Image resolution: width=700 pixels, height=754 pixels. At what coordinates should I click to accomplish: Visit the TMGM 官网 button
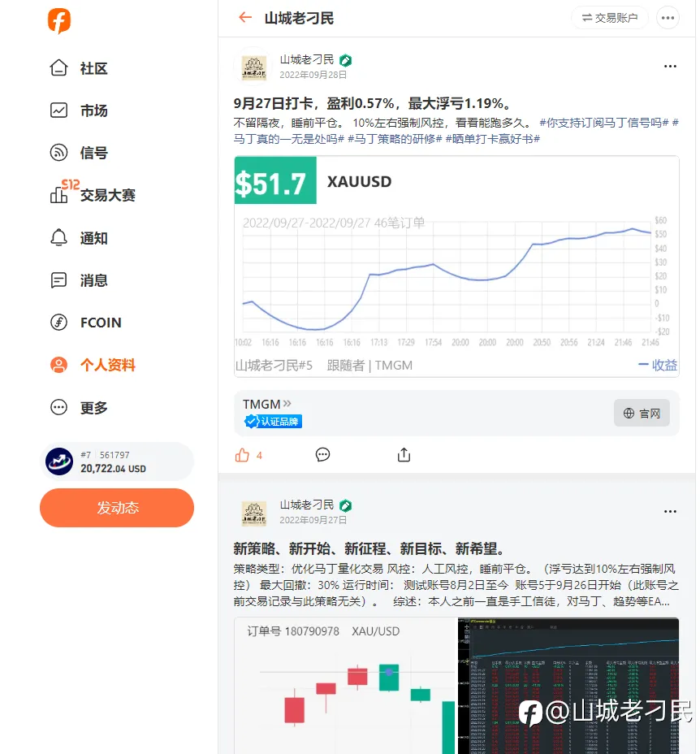pyautogui.click(x=642, y=413)
